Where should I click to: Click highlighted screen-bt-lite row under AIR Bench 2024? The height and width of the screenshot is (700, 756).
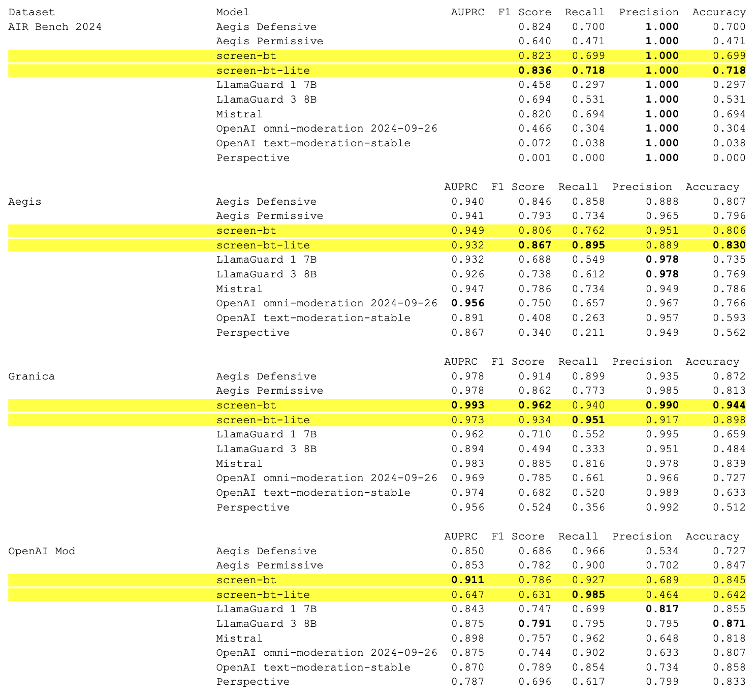[263, 71]
